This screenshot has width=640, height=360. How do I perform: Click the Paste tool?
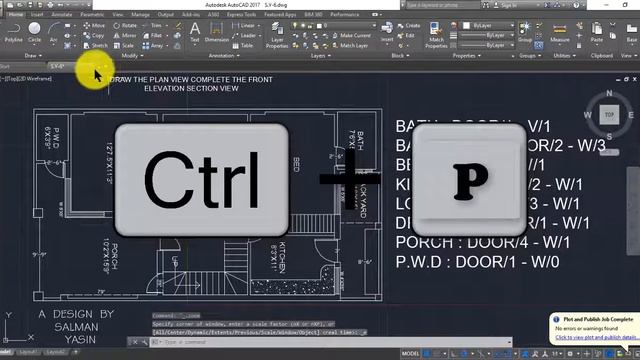(x=596, y=33)
